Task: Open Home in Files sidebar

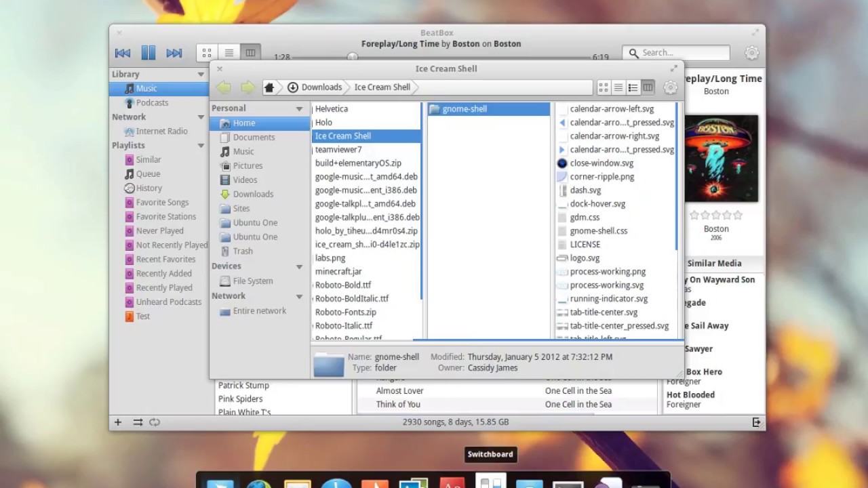Action: point(260,123)
